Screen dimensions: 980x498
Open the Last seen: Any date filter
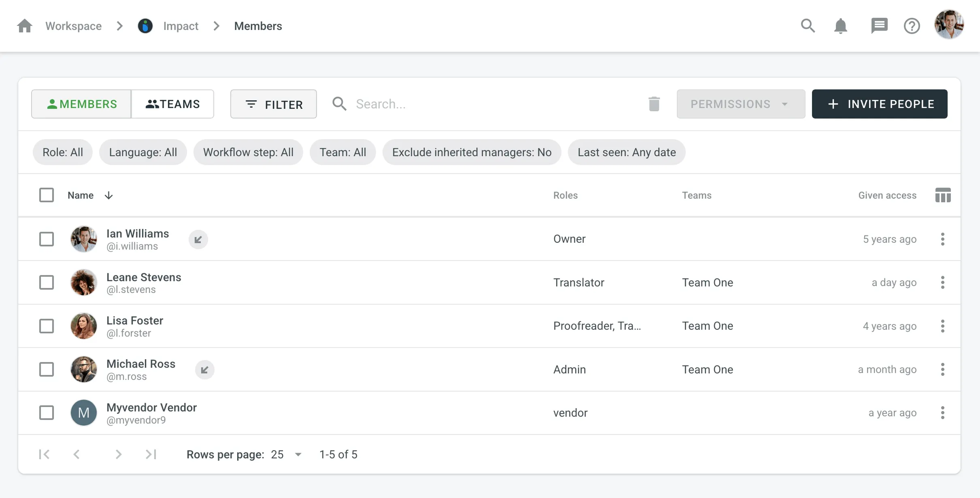coord(626,152)
